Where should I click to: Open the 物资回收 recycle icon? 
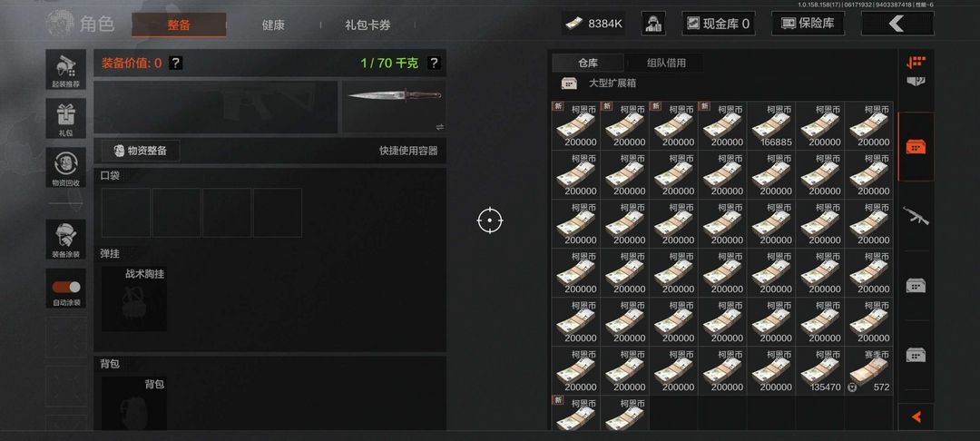click(65, 167)
